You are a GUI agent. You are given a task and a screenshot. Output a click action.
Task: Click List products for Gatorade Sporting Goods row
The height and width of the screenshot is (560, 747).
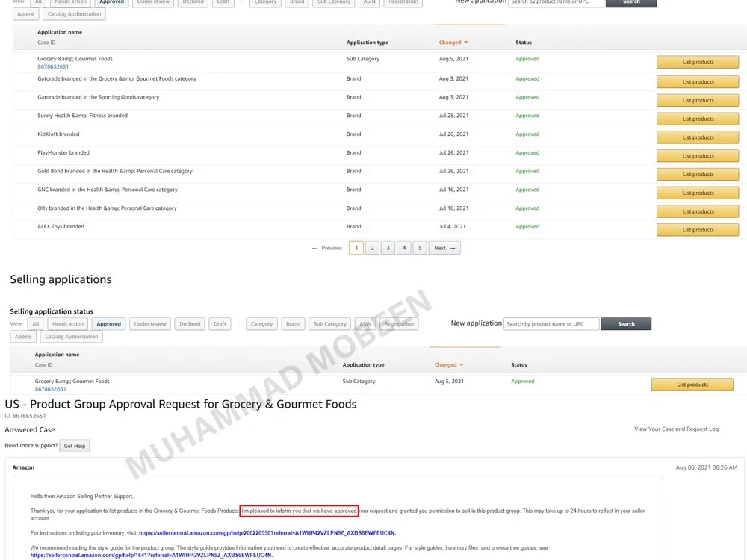(698, 101)
